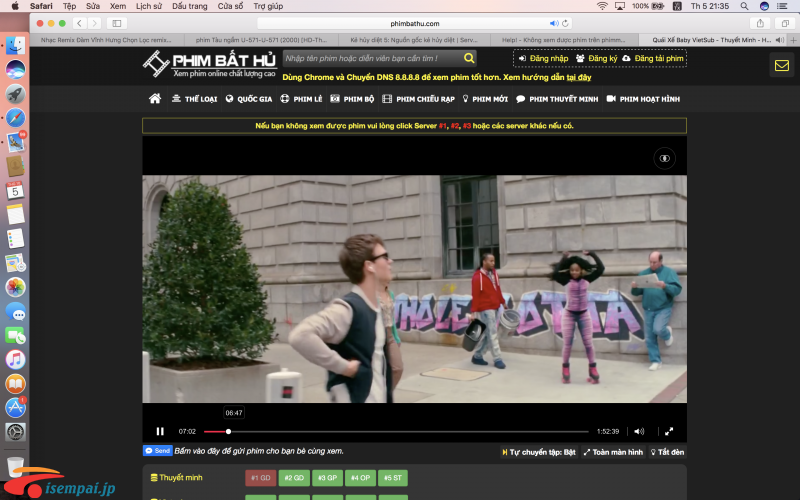800x500 pixels.
Task: Open the Trash in the Dock
Action: [15, 467]
